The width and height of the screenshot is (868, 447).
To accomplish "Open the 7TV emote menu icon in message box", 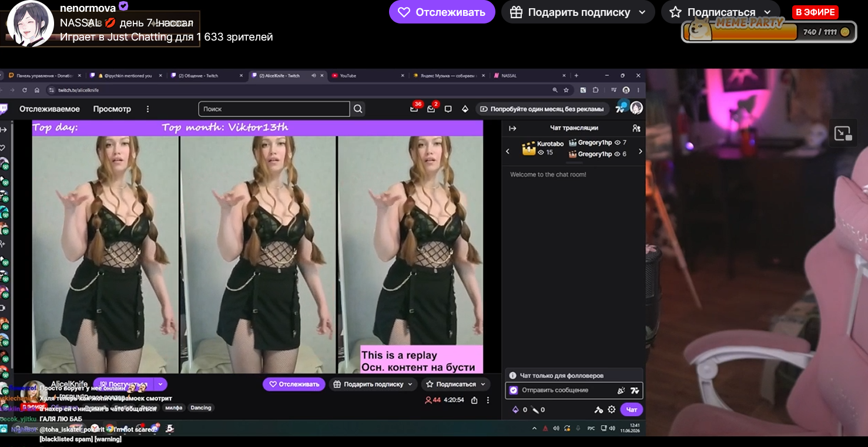I will pyautogui.click(x=634, y=390).
